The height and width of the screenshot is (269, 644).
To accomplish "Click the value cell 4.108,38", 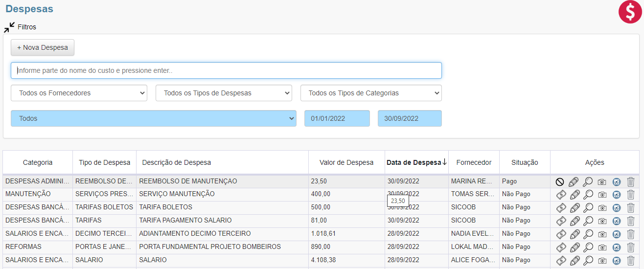I will [346, 260].
